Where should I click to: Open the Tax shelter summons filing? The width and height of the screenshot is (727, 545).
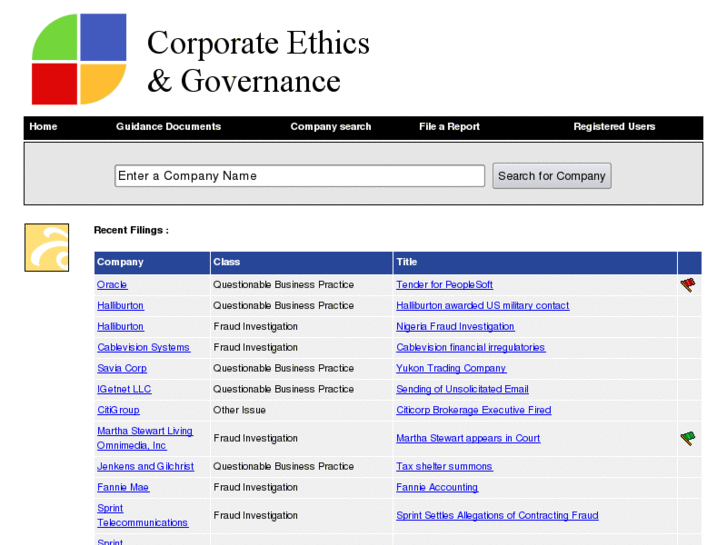pyautogui.click(x=444, y=466)
